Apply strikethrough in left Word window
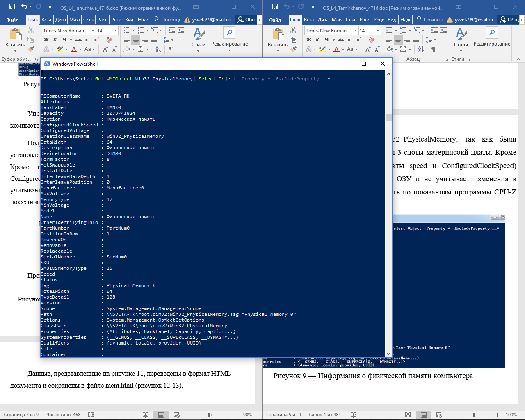 78,40
